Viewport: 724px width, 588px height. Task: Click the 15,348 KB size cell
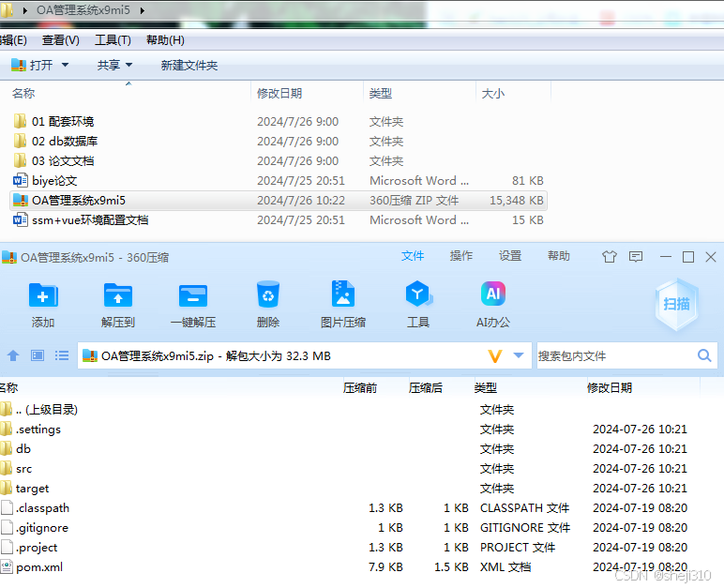click(516, 200)
